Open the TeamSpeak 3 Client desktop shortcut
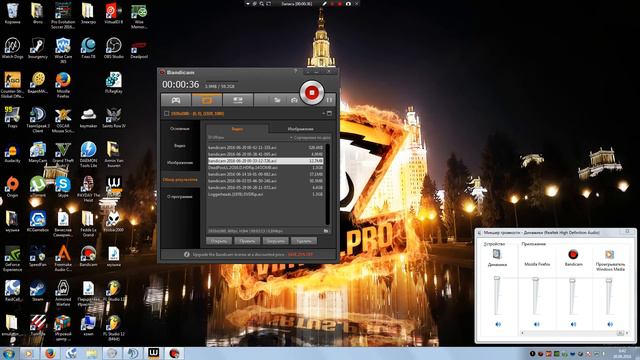 point(38,120)
